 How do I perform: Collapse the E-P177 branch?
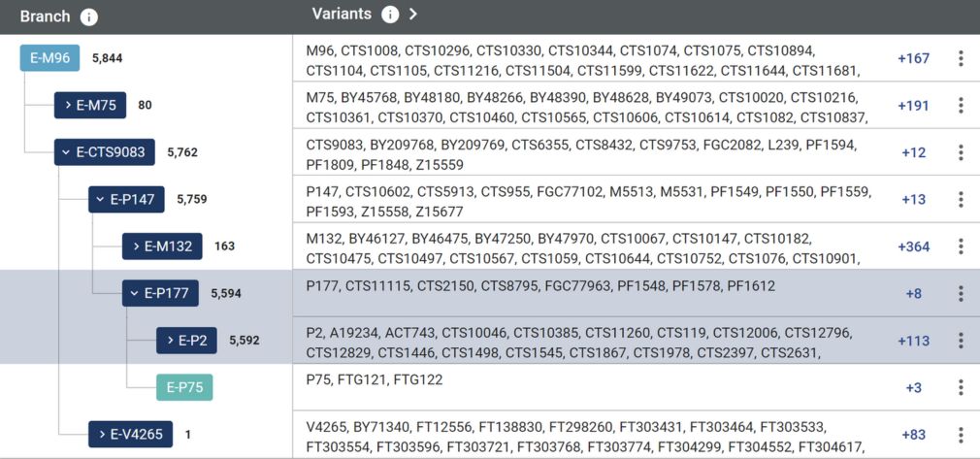pos(160,293)
